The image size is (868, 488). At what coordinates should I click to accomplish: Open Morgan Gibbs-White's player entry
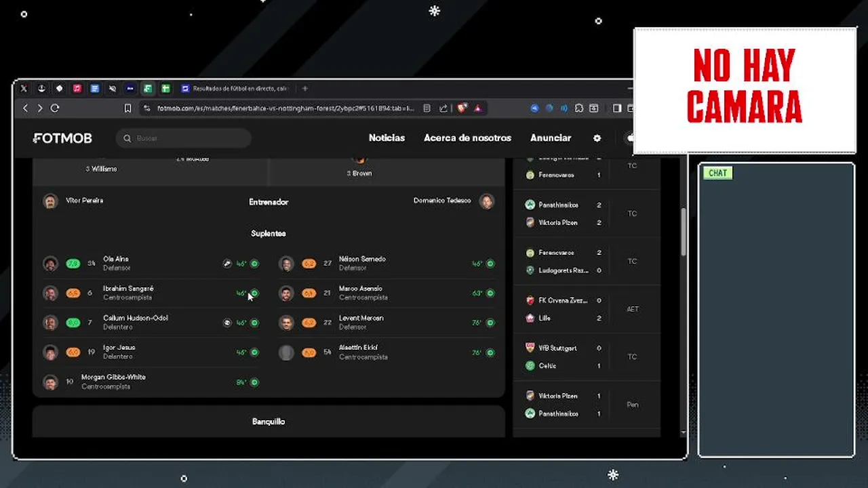pyautogui.click(x=151, y=382)
